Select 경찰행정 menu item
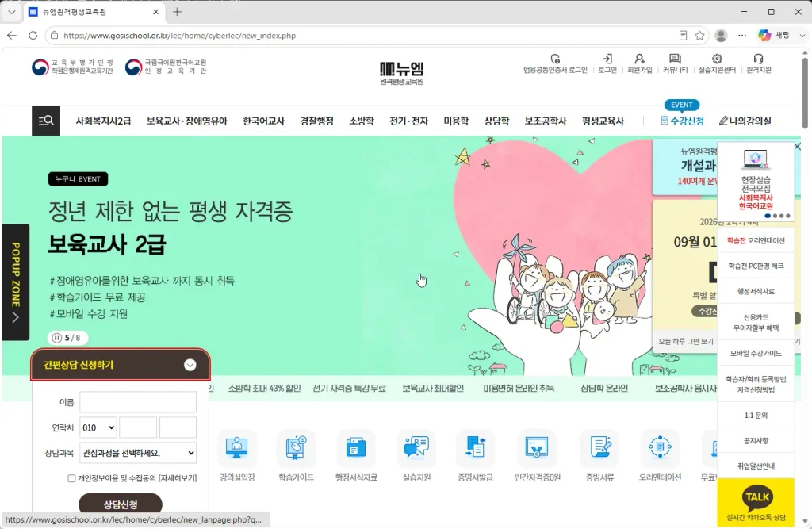This screenshot has width=812, height=529. [317, 121]
